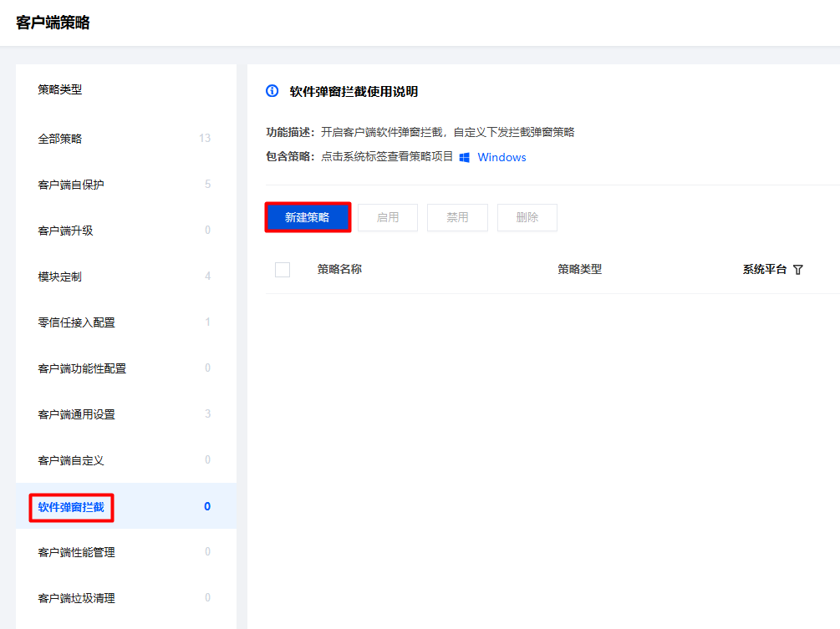Image resolution: width=840 pixels, height=629 pixels.
Task: Select 全部策略 in the sidebar
Action: [126, 139]
